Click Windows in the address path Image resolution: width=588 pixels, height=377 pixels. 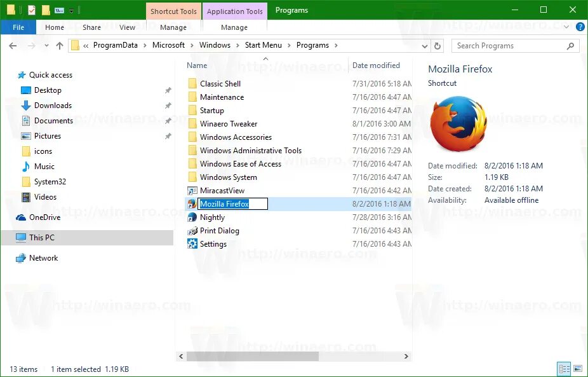[215, 45]
